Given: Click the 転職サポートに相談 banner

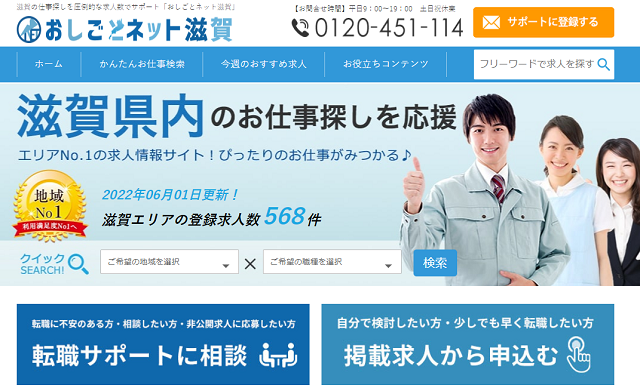Looking at the screenshot, I should pyautogui.click(x=163, y=344).
